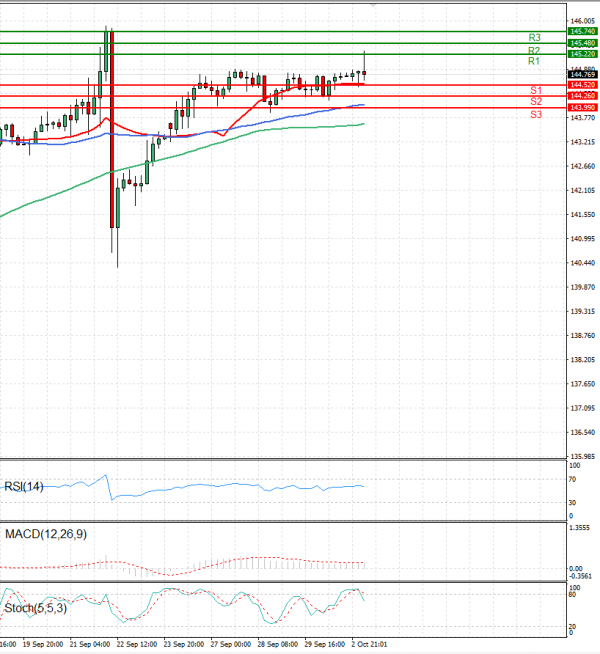600x654 pixels.
Task: Click the 136.540 price axis value
Action: (x=582, y=433)
